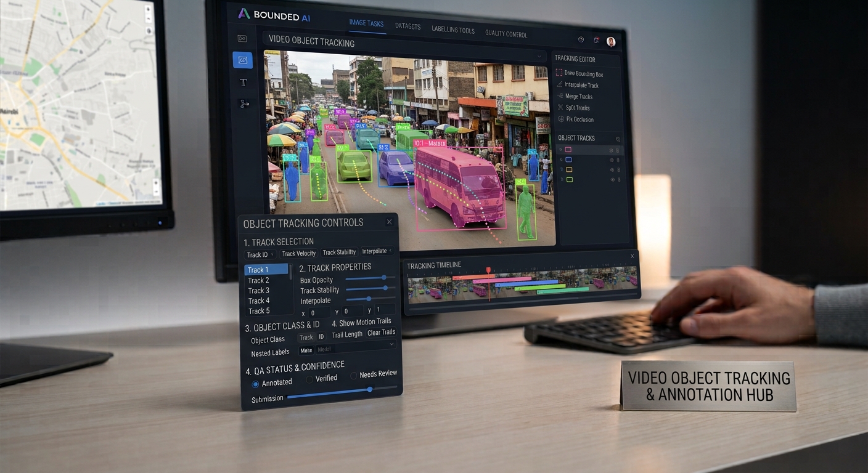Open the Interpolate dropdown in Track Selection
The image size is (868, 473).
(377, 251)
